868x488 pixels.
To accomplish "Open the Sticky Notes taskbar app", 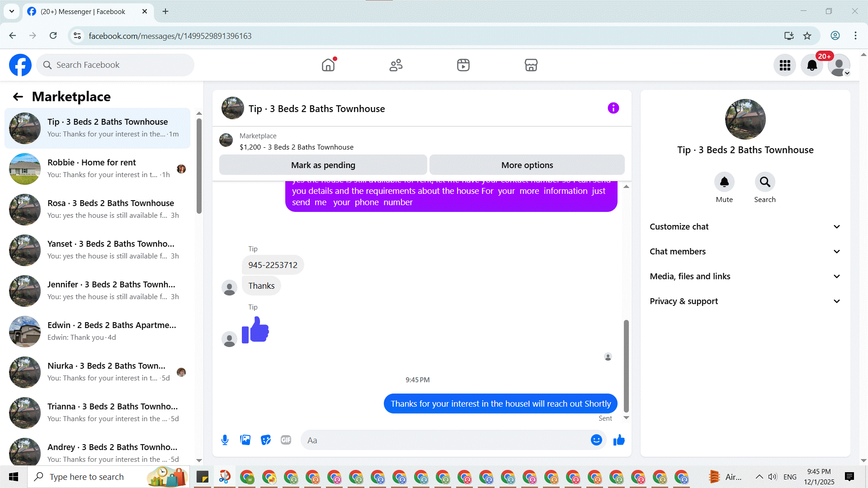I will pyautogui.click(x=203, y=477).
